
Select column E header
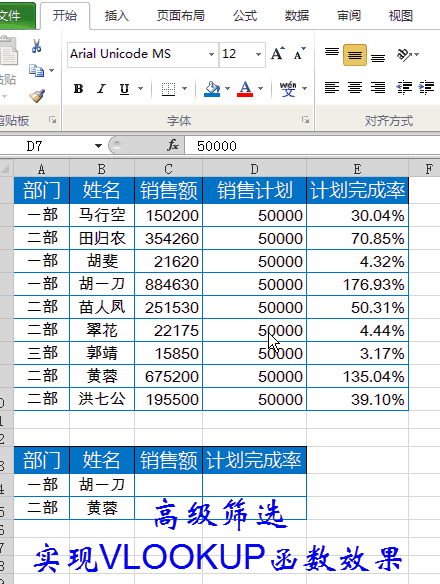click(357, 169)
